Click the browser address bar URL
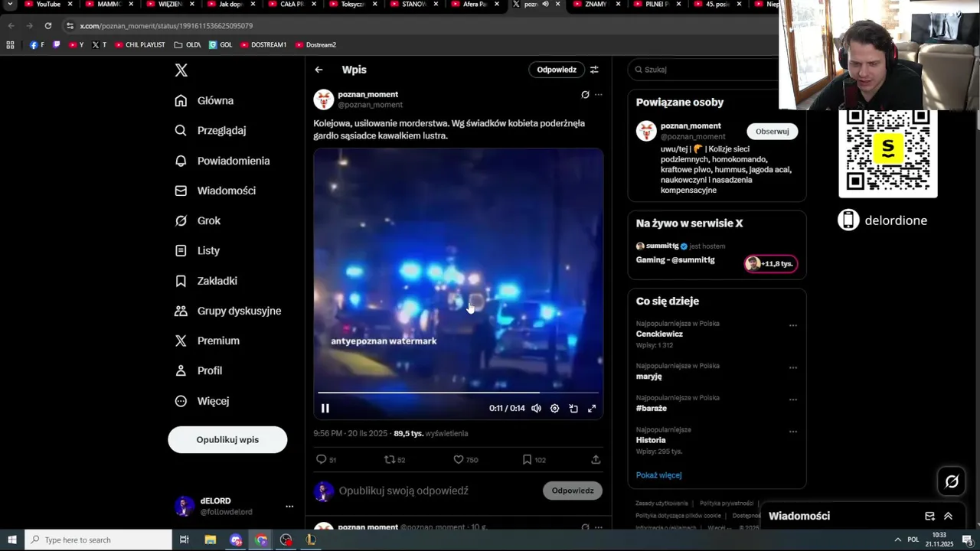Screen dimensions: 980x551 (x=166, y=26)
